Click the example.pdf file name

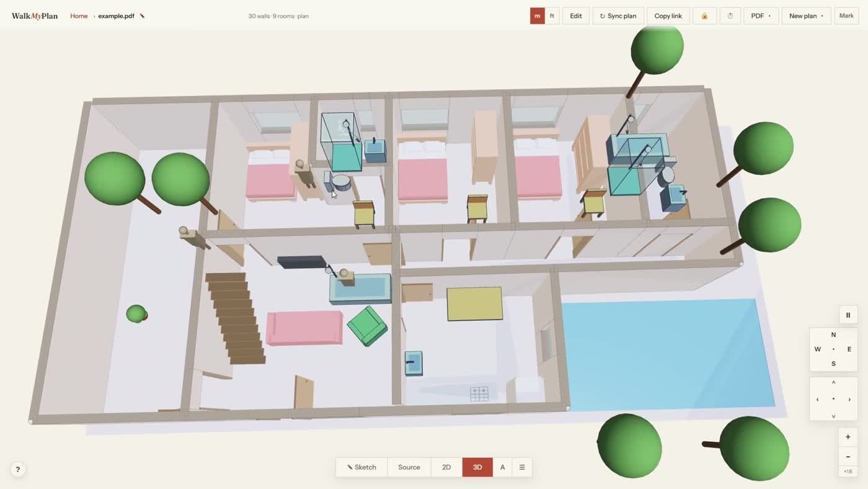[x=116, y=16]
